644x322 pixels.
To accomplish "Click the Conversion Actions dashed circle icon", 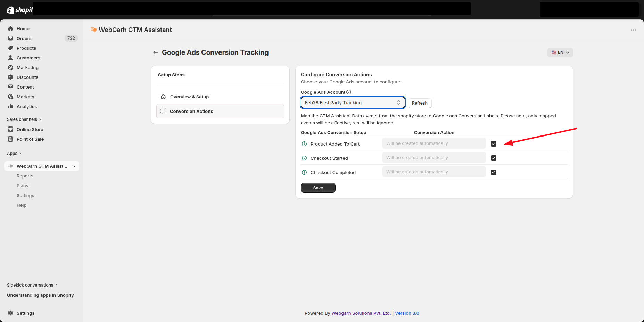I will point(163,111).
